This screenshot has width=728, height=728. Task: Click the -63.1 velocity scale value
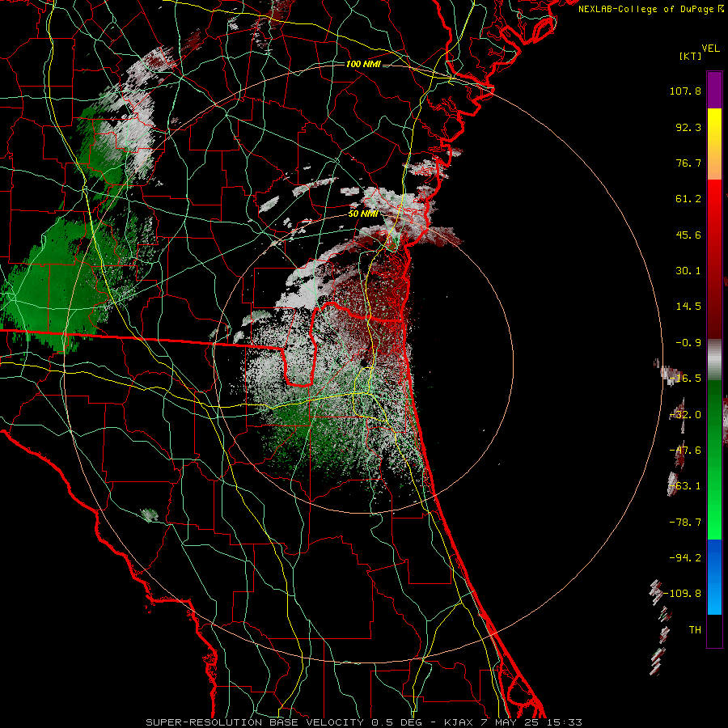[685, 486]
